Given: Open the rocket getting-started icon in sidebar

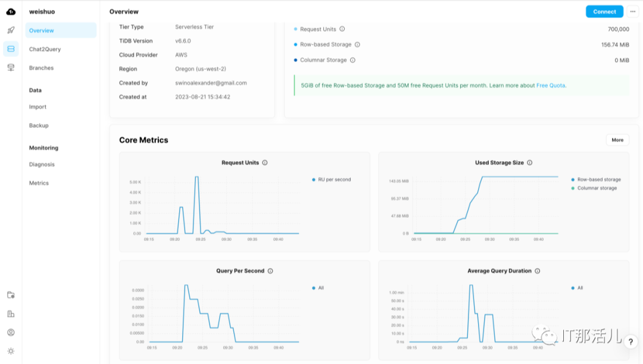Looking at the screenshot, I should point(11,30).
